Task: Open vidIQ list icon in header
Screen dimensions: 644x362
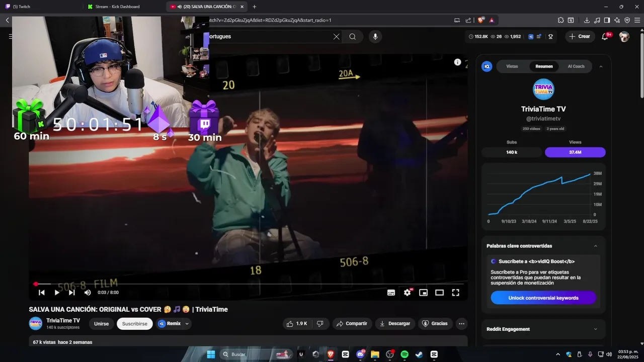Action: pos(539,37)
